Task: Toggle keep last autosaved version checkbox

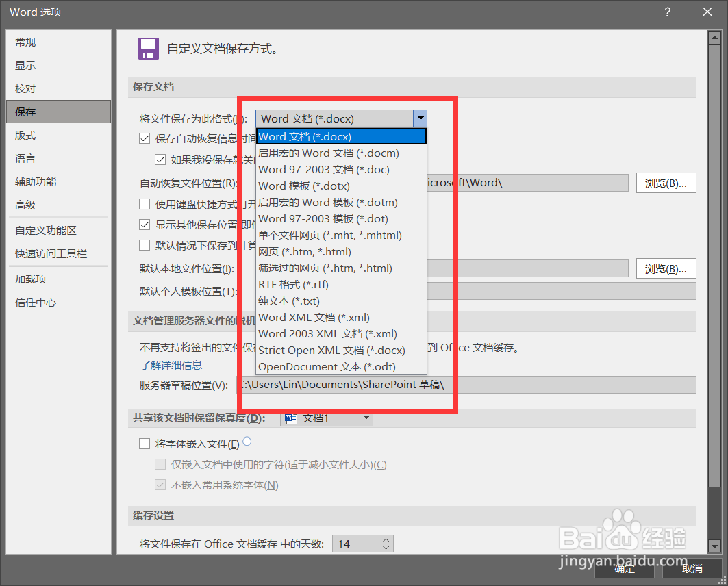Action: point(160,160)
